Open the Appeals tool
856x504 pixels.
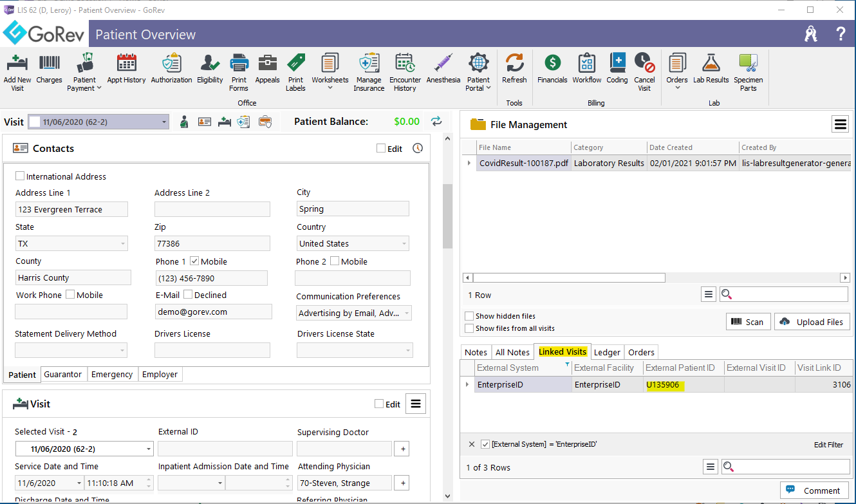[x=267, y=69]
